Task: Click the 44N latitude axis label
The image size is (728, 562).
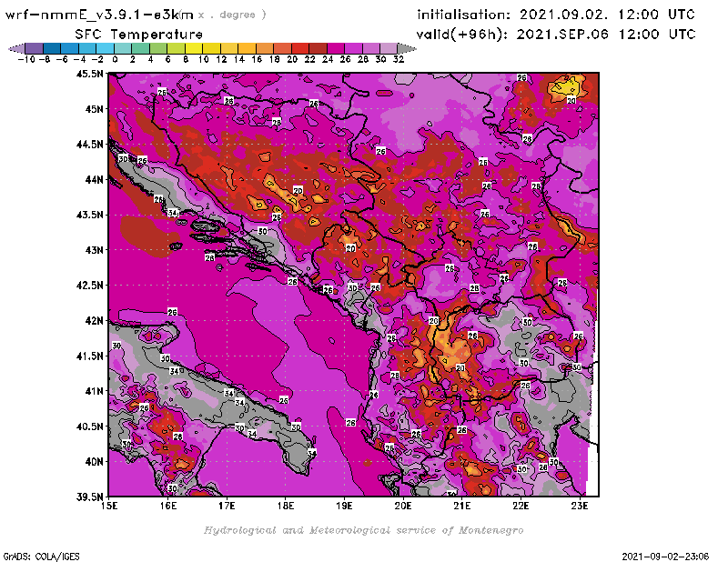Action: point(94,179)
